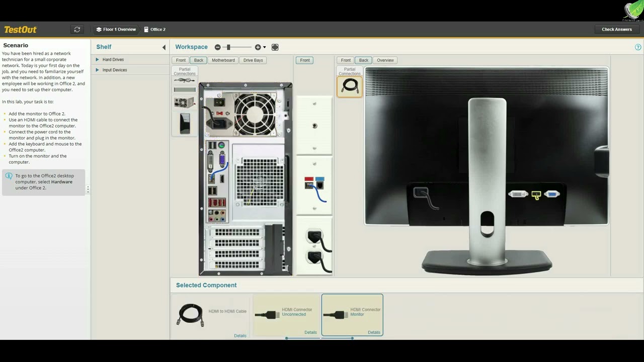
Task: Click the computer's blue VGA port
Action: (x=222, y=159)
